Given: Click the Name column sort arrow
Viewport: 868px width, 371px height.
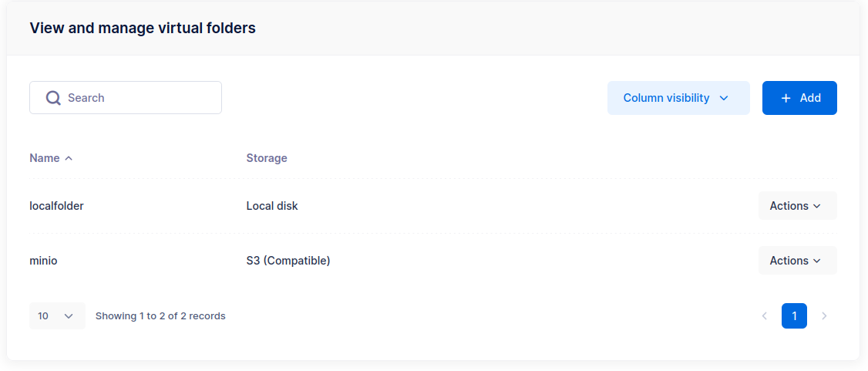Looking at the screenshot, I should (69, 158).
